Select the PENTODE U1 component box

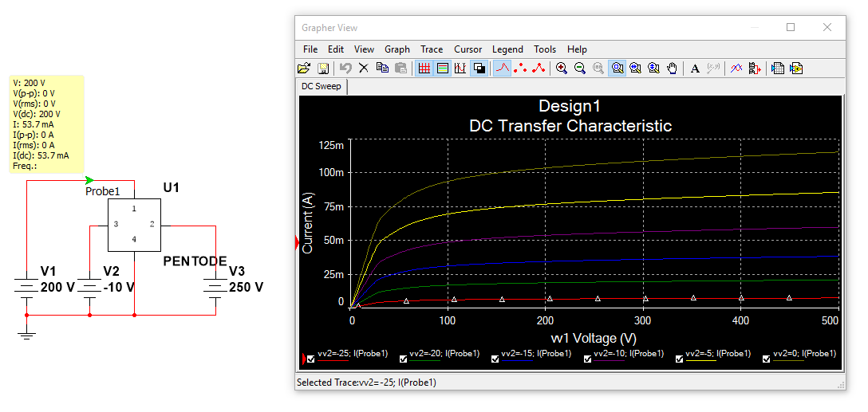(135, 226)
